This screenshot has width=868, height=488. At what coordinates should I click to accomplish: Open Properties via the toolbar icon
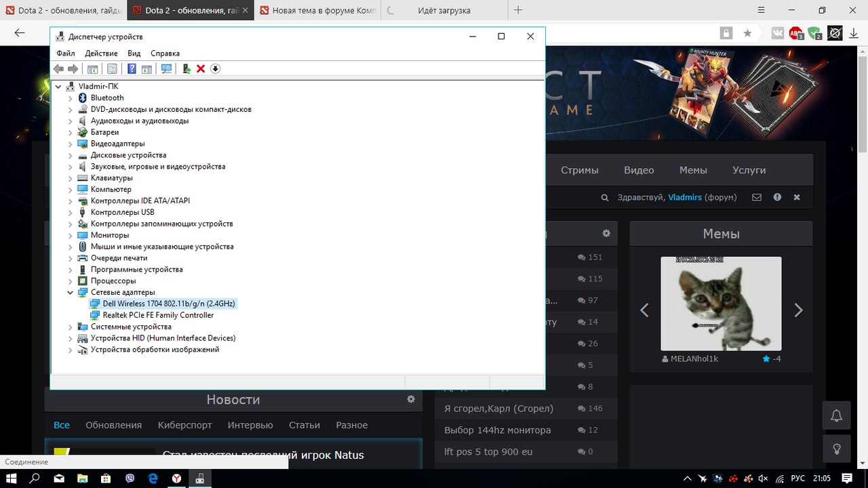(x=112, y=68)
